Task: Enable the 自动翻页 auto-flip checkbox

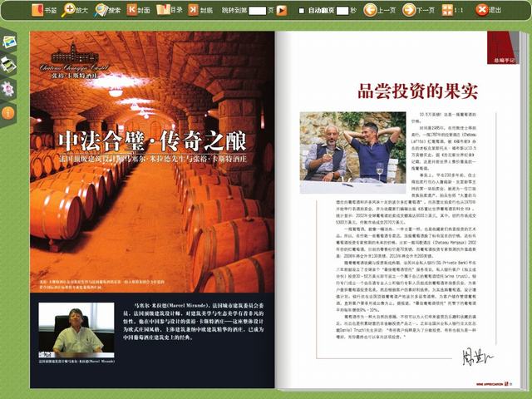Action: 301,11
